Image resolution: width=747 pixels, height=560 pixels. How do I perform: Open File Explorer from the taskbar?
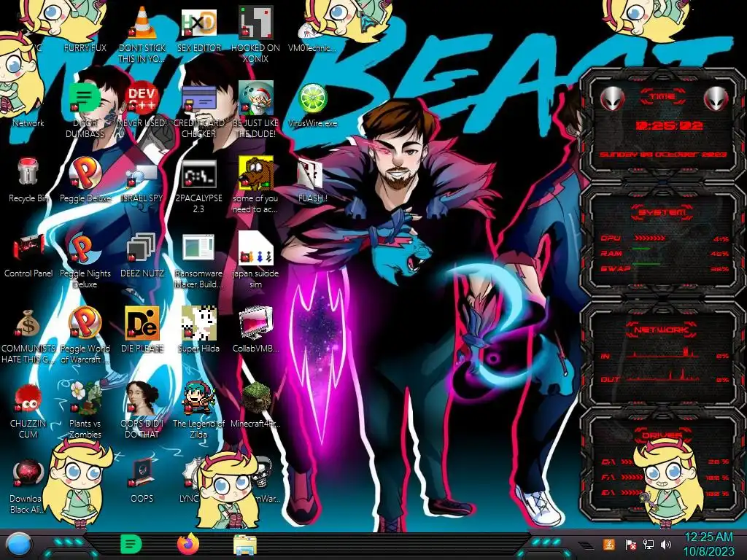point(245,545)
